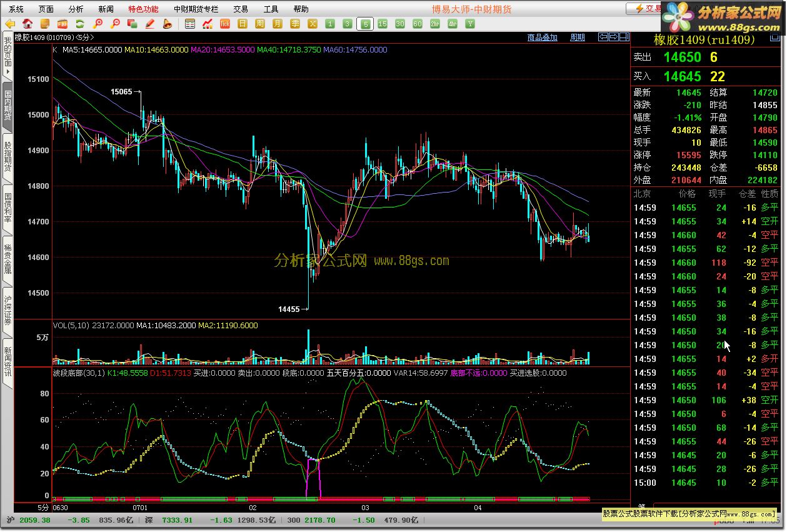
Task: Click the chart right-arrow navigation icon
Action: pos(614,37)
